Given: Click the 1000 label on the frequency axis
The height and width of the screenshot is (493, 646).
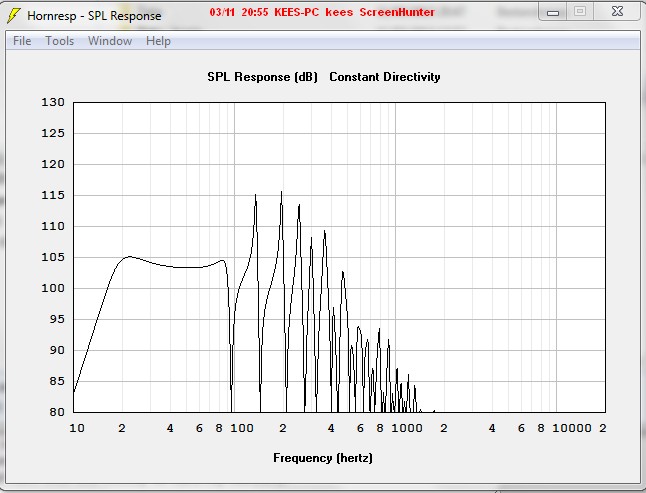Looking at the screenshot, I should (407, 428).
